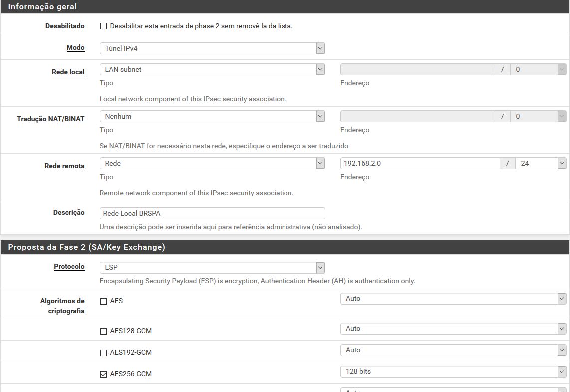This screenshot has height=392, width=570.
Task: Open the Rede remota type dropdown
Action: click(212, 164)
